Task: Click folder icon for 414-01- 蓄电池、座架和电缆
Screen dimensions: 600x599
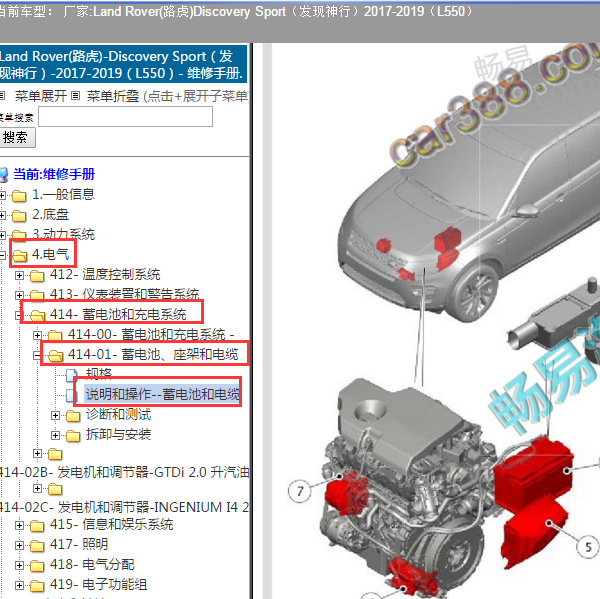Action: (55, 356)
